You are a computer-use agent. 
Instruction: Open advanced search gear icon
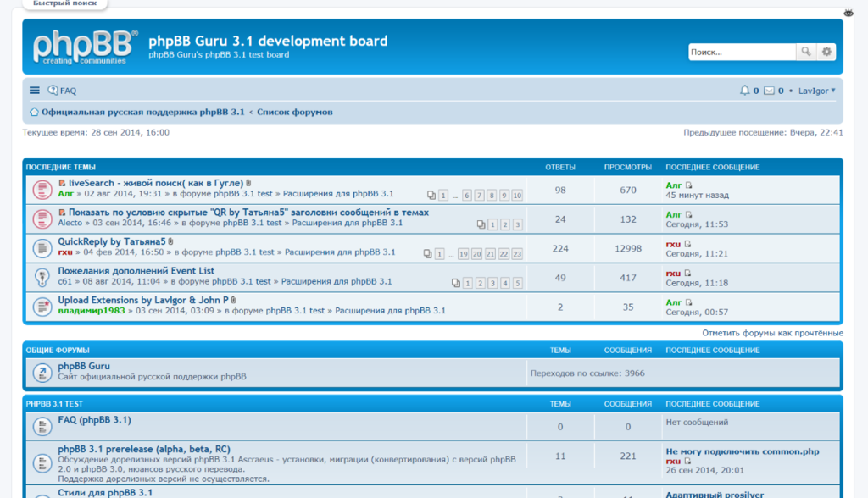[x=826, y=52]
